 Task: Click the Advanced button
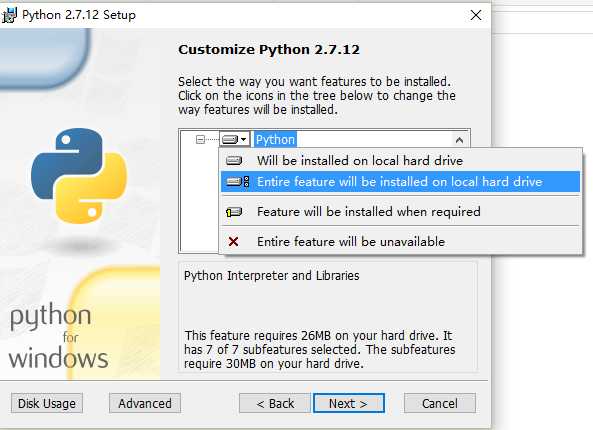145,403
